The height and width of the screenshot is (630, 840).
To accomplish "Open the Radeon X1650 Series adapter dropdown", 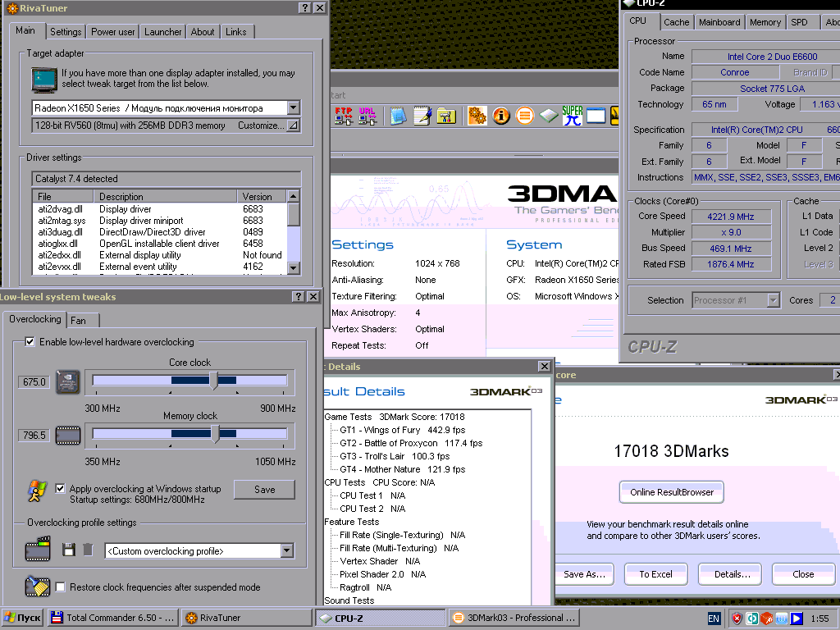I will tap(293, 107).
